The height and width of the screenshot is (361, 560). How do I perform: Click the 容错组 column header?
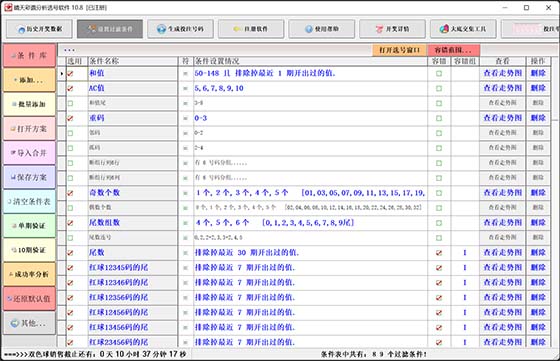(x=465, y=61)
